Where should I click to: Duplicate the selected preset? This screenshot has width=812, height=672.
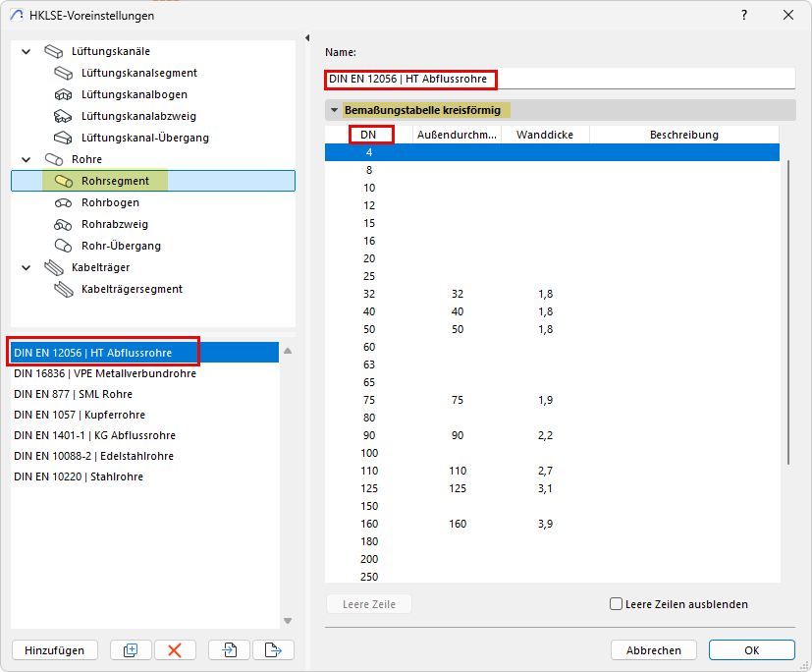pyautogui.click(x=131, y=649)
